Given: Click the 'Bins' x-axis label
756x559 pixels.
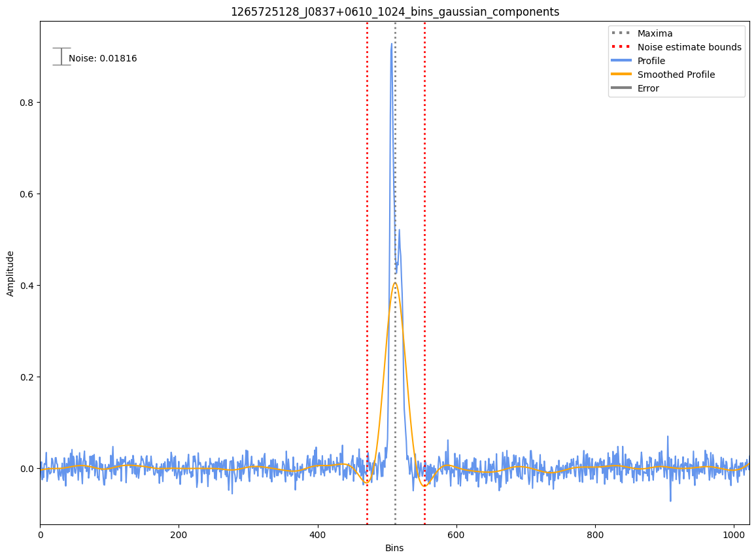Looking at the screenshot, I should pos(394,548).
